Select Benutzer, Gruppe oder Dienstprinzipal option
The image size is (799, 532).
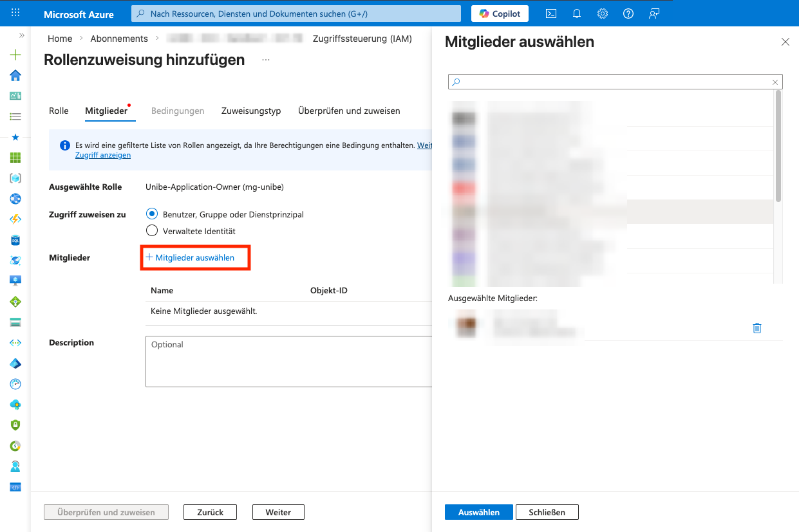152,214
